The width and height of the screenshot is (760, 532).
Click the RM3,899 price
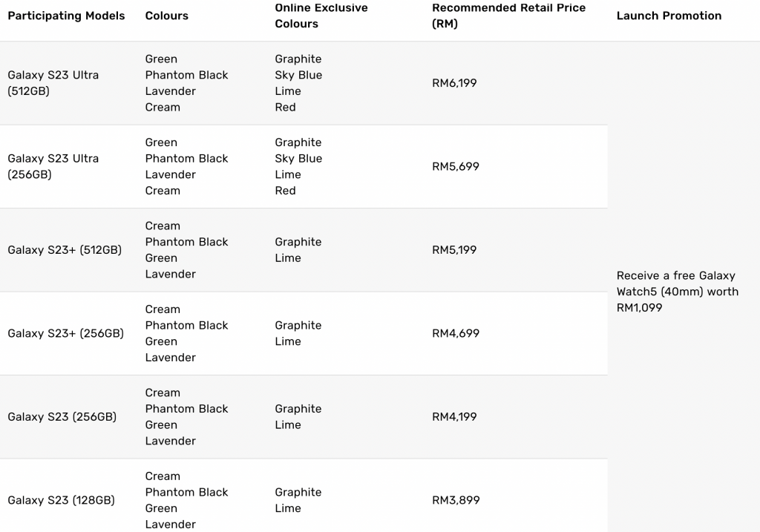(x=456, y=500)
